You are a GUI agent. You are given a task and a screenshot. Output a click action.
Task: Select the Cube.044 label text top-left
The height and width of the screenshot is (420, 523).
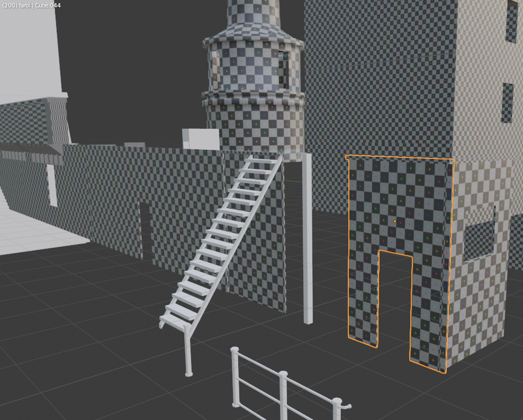click(x=48, y=5)
